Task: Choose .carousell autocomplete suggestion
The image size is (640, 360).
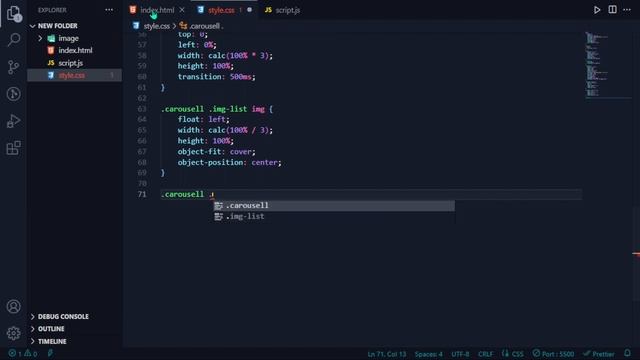Action: (x=334, y=205)
